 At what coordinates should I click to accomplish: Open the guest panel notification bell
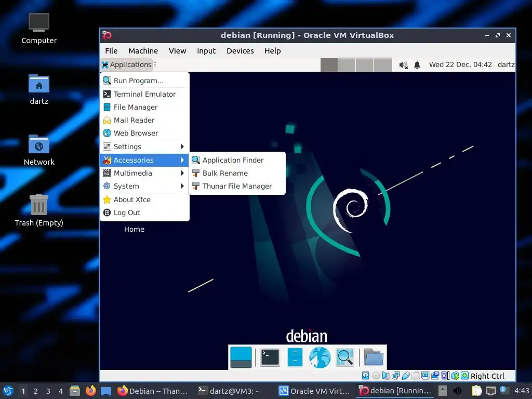[x=417, y=65]
